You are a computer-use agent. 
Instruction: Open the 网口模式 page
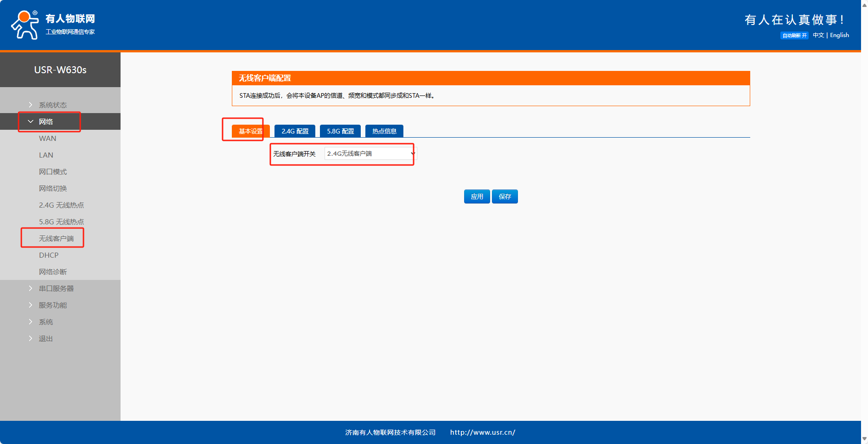point(53,171)
